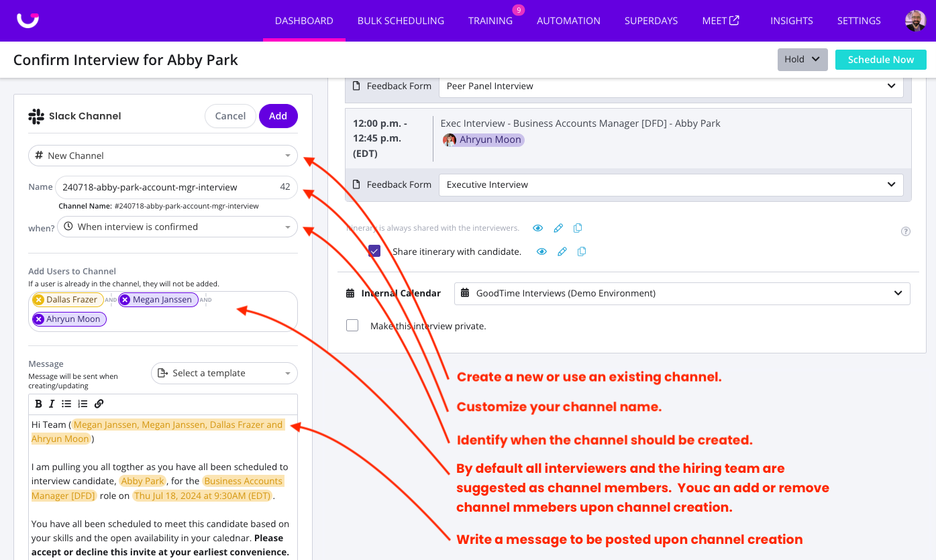
Task: Click the Business Accounts Manager token in the message
Action: click(157, 488)
